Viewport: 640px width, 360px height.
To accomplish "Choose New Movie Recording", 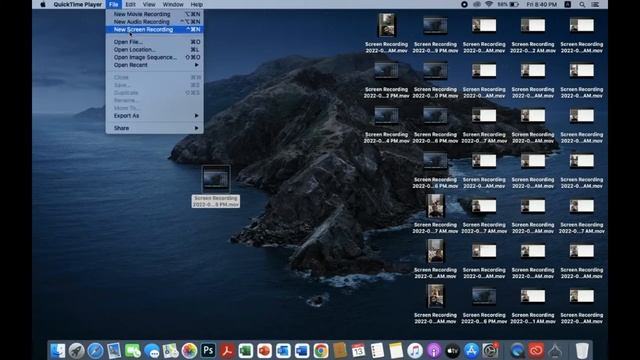I will [154, 14].
